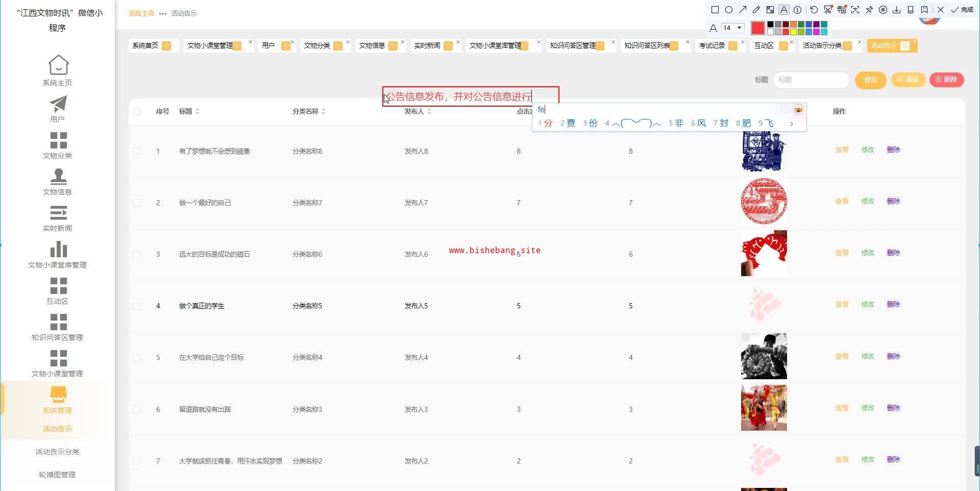Undo the last annotation
Image resolution: width=980 pixels, height=491 pixels.
[x=814, y=10]
